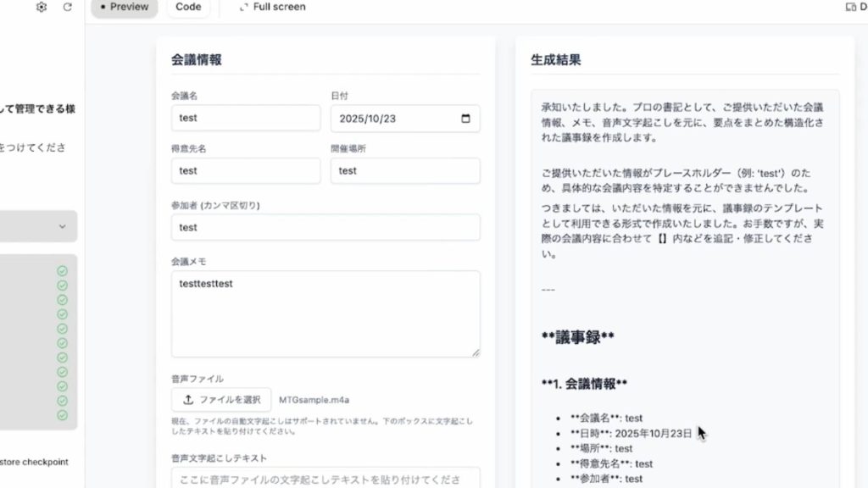Click the Full screen button
The image size is (868, 488).
[279, 7]
